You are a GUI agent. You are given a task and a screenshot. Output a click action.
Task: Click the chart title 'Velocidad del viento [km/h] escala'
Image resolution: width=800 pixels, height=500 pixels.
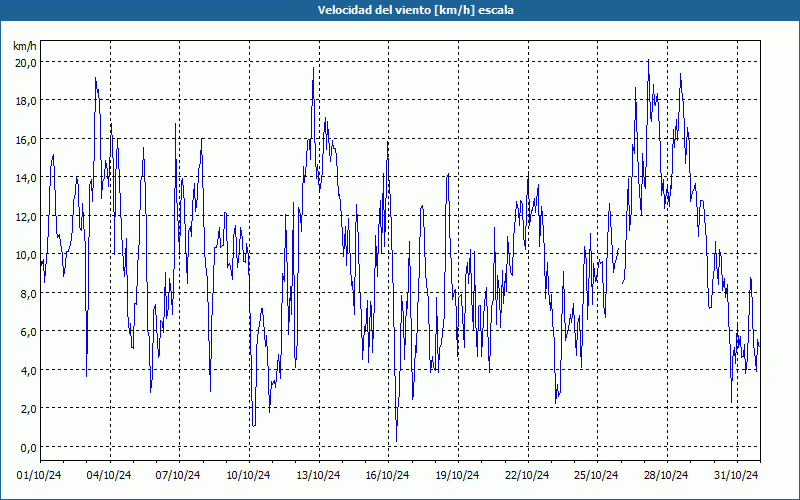(x=415, y=10)
